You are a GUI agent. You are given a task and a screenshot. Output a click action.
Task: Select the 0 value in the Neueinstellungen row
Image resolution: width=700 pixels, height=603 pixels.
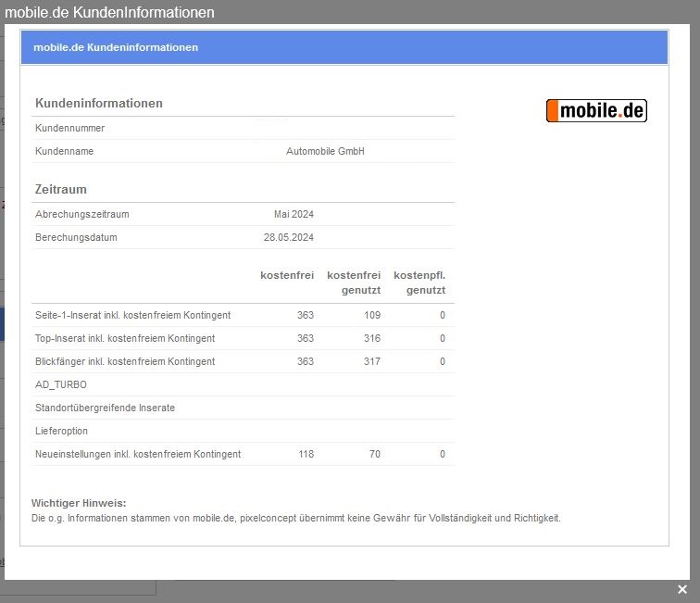tap(443, 454)
